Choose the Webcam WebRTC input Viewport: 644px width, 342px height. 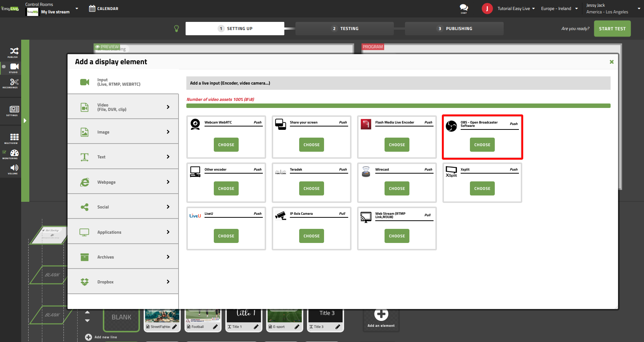[x=226, y=145]
